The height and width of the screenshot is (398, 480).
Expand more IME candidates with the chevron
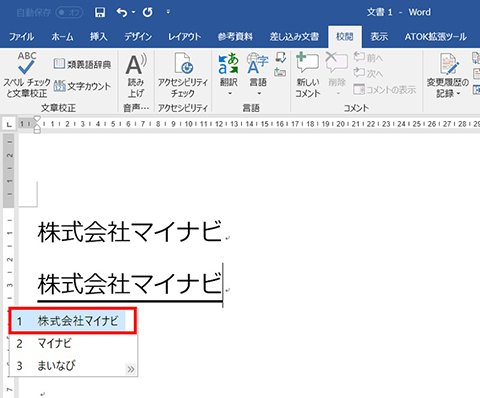[x=131, y=369]
